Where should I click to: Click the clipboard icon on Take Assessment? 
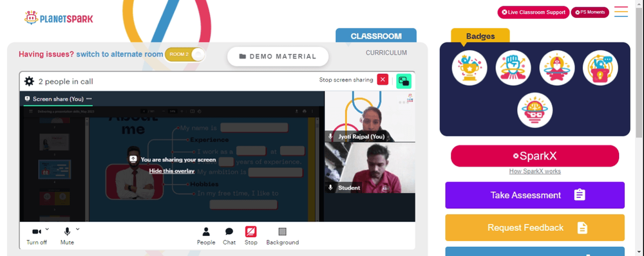click(580, 195)
